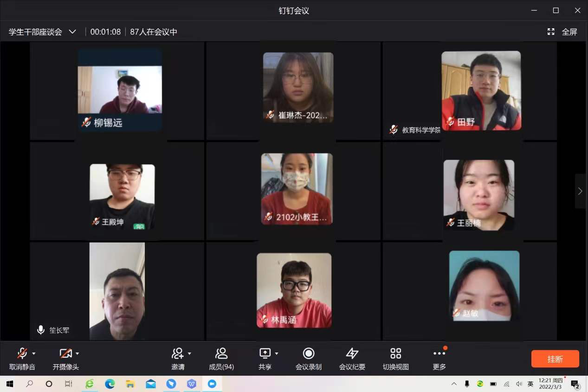Show hidden system tray icons

454,384
